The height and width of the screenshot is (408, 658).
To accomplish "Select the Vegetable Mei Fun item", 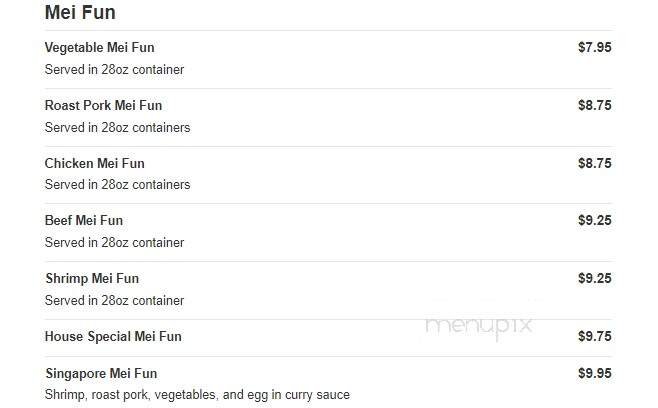I will point(99,47).
